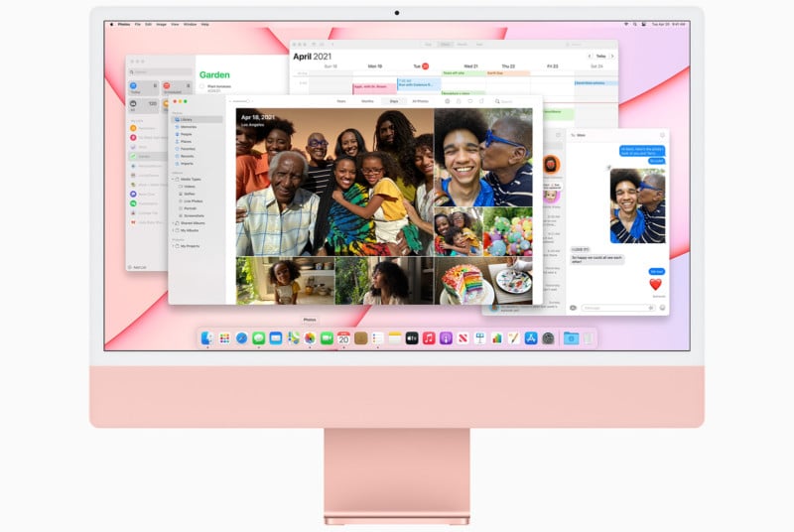
Task: Expand the Media Types group
Action: pos(174,179)
